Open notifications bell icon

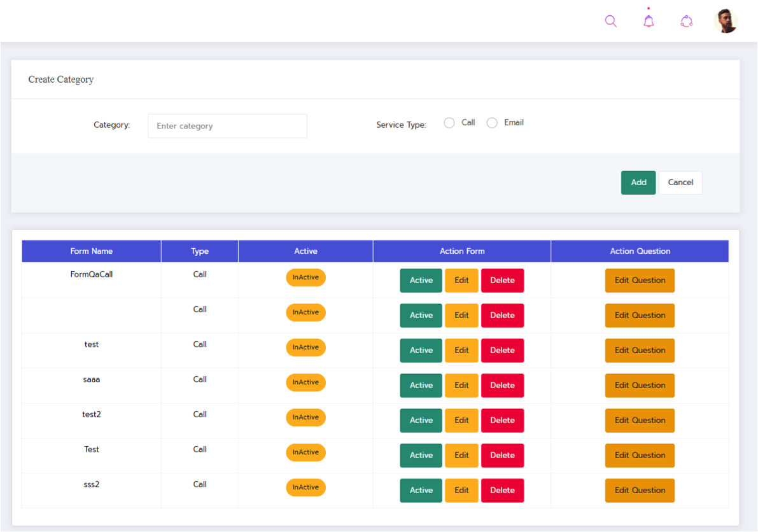point(649,21)
